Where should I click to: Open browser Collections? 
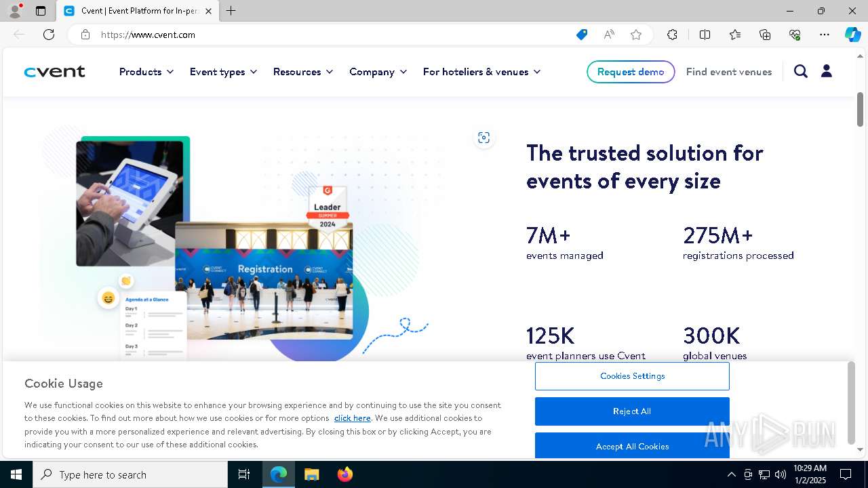[x=765, y=35]
